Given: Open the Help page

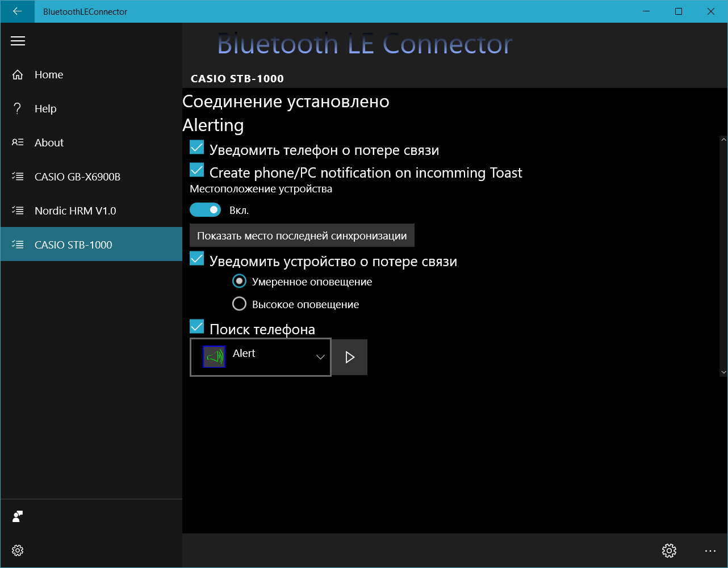Looking at the screenshot, I should point(91,108).
